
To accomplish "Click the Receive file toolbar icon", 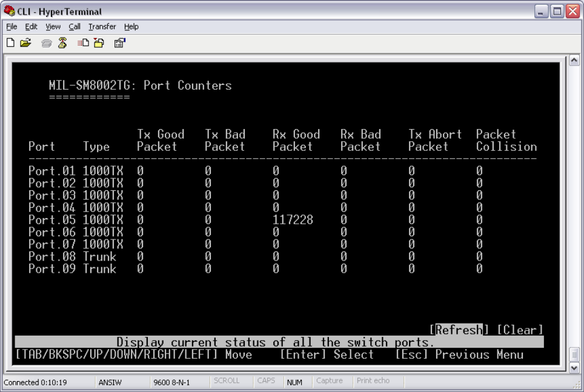I will pyautogui.click(x=99, y=43).
